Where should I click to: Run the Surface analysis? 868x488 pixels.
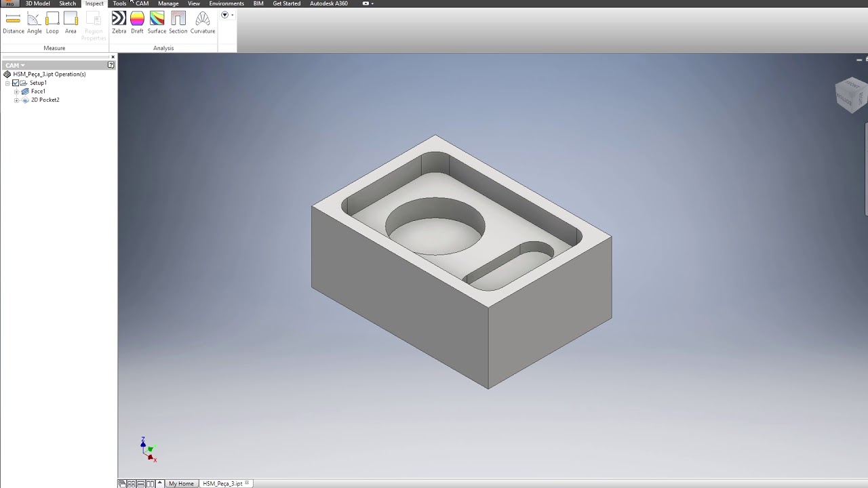pyautogui.click(x=157, y=23)
